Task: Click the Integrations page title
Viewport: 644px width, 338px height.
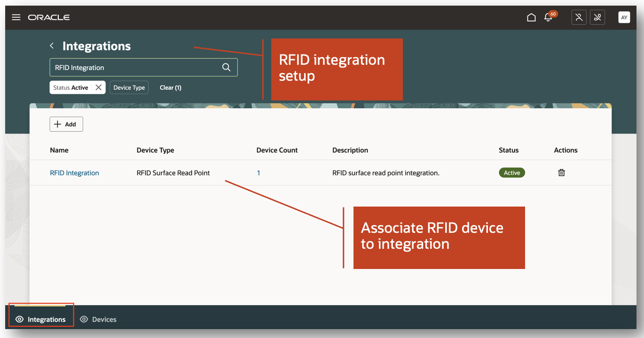Action: pos(96,46)
